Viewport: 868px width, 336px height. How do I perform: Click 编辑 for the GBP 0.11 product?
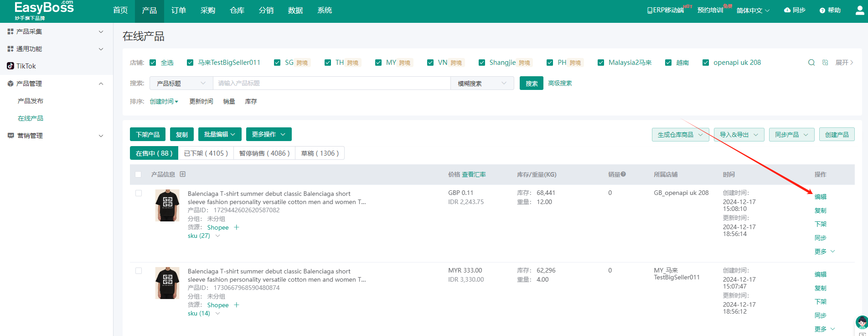(x=821, y=197)
